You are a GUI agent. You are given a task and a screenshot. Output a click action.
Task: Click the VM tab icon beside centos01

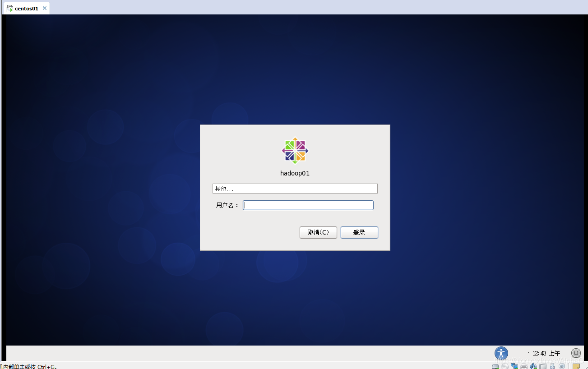(x=9, y=9)
